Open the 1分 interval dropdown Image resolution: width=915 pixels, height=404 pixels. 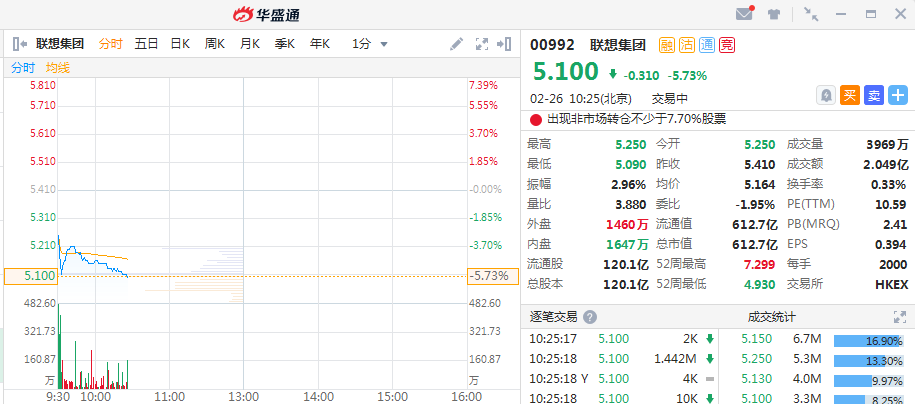[370, 44]
